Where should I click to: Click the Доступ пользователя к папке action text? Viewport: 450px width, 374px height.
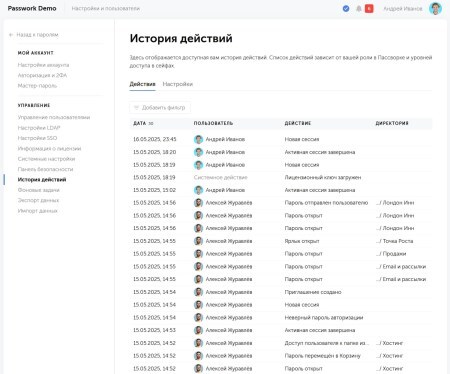tap(327, 343)
